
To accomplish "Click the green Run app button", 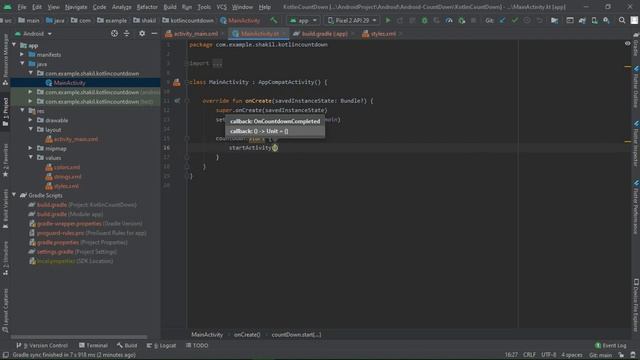I will 388,20.
